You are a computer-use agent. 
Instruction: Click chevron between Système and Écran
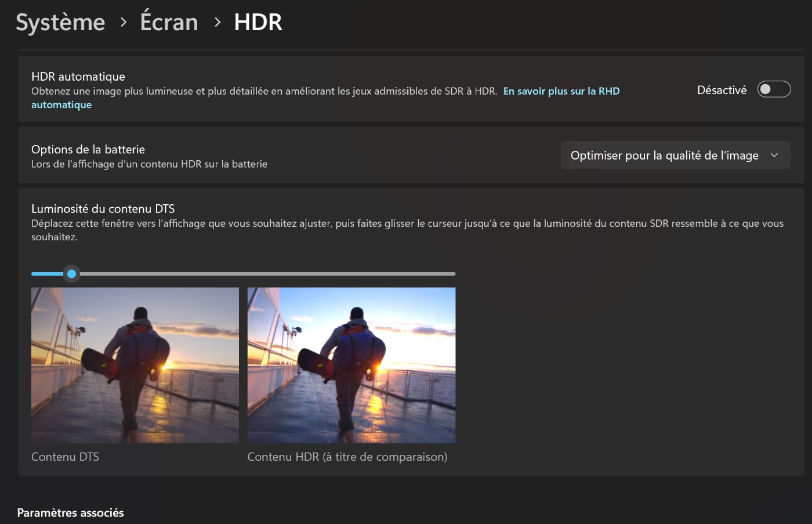(x=123, y=23)
